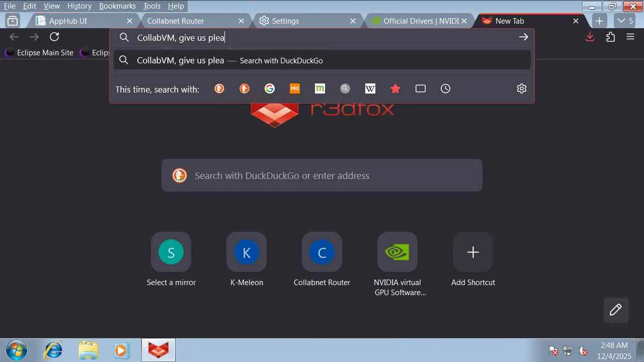Viewport: 644px width, 362px height.
Task: Click the pencil Personalize New Tab button
Action: (616, 310)
